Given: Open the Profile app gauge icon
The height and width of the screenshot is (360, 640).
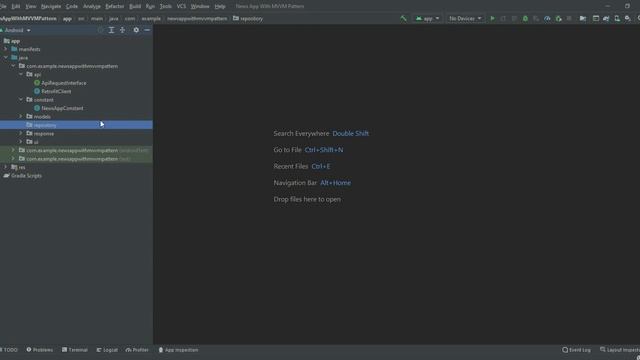Looking at the screenshot, I should (547, 18).
